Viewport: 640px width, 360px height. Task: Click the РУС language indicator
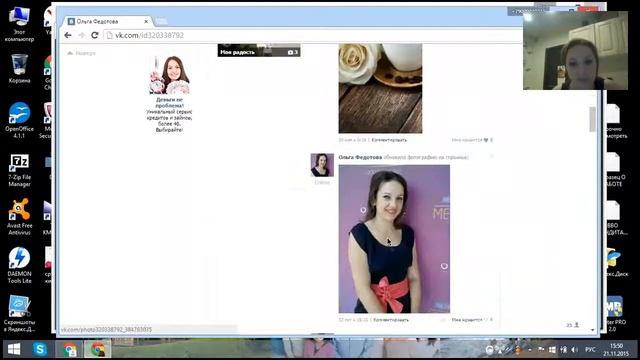tap(590, 350)
